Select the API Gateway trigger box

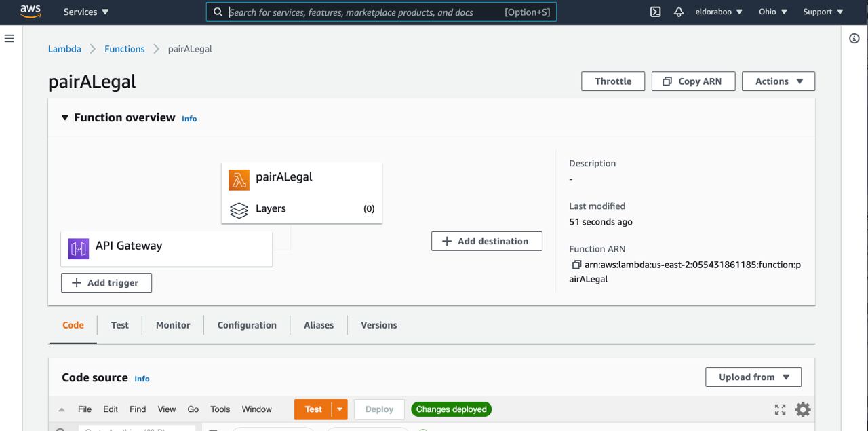pos(167,249)
